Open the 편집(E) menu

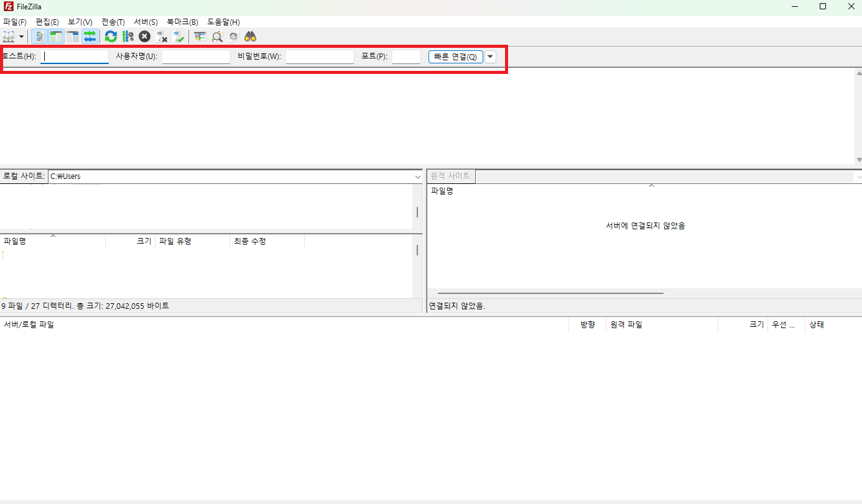point(47,22)
